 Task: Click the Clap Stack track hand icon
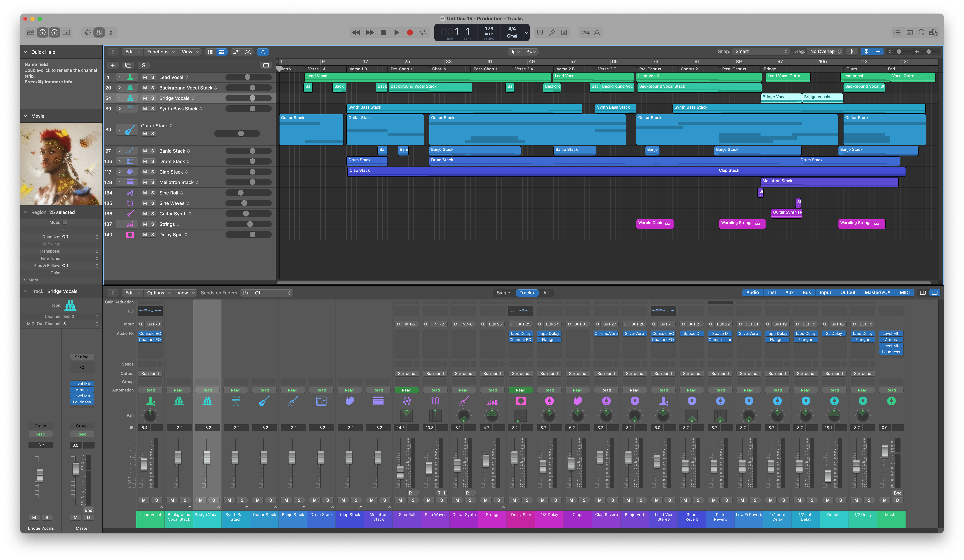[130, 172]
